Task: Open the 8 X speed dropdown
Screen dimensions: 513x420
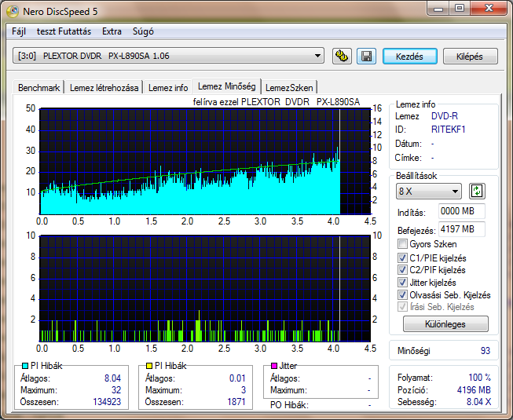Action: [x=429, y=192]
